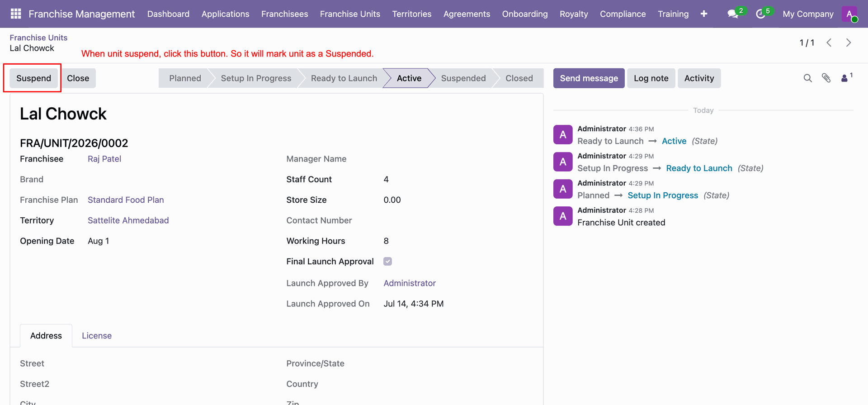868x405 pixels.
Task: Open the Administrator user avatar menu
Action: [849, 14]
